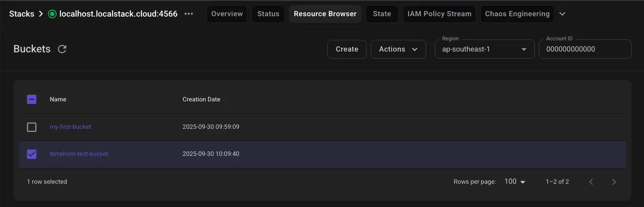Change the rows per page value
The image size is (644, 207).
[x=515, y=182]
